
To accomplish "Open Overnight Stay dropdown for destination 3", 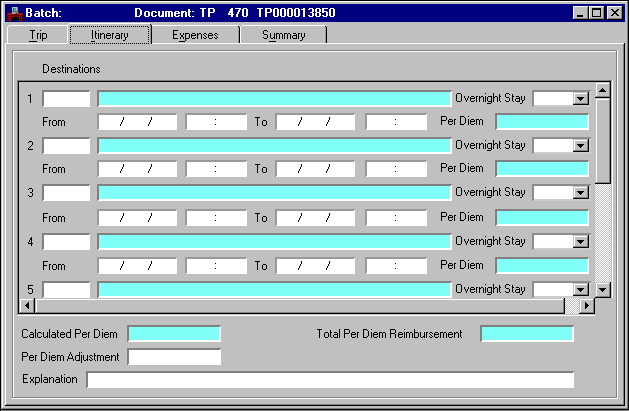I will coord(580,193).
